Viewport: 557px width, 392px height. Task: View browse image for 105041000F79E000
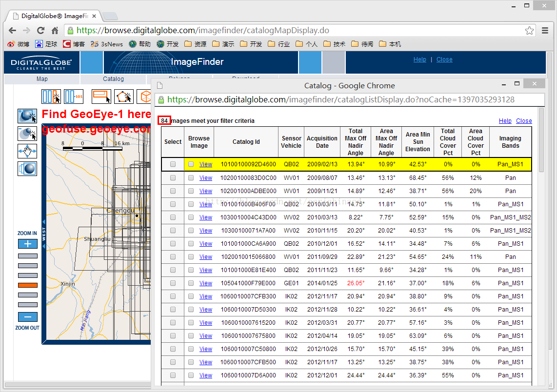(x=206, y=283)
